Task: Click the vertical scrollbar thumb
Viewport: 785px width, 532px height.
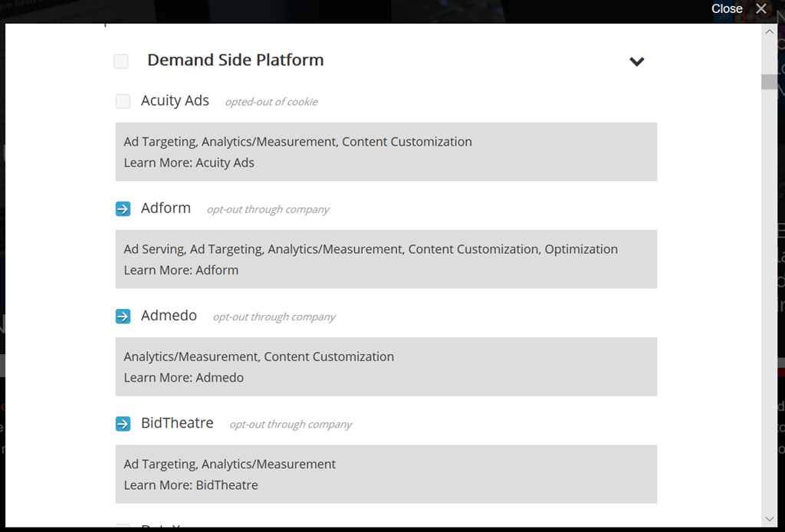Action: tap(769, 82)
